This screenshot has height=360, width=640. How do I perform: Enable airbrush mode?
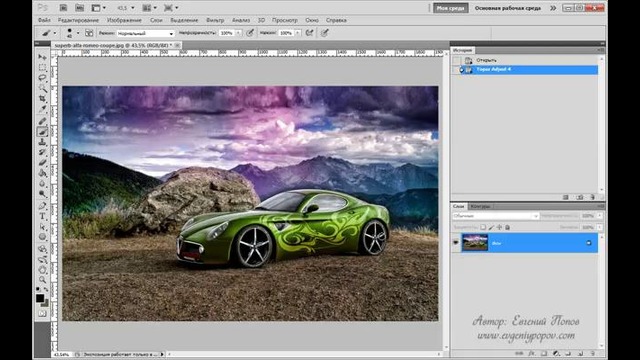[309, 33]
